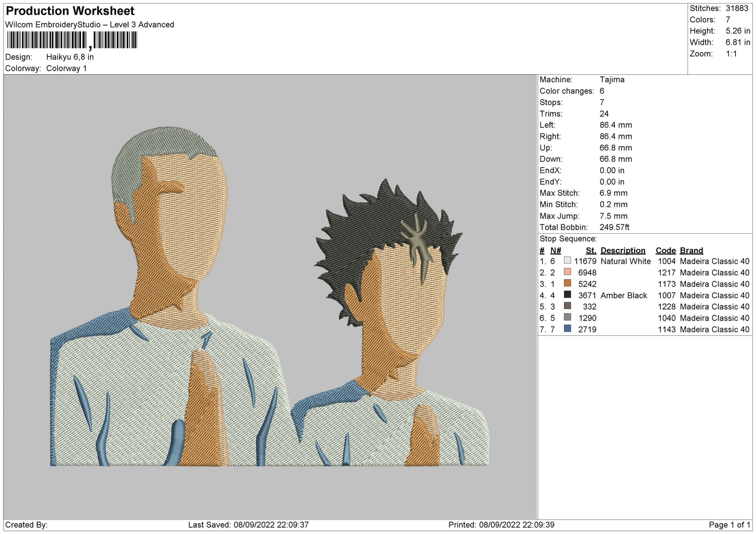
Task: Click stitch count 3671 in row 4
Action: (x=587, y=296)
